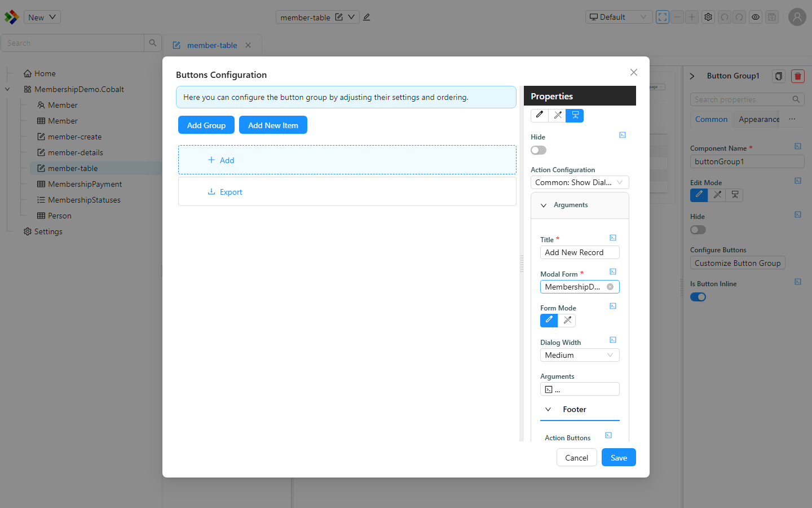Screen dimensions: 812x508
Task: Click the Title input field
Action: click(x=580, y=252)
